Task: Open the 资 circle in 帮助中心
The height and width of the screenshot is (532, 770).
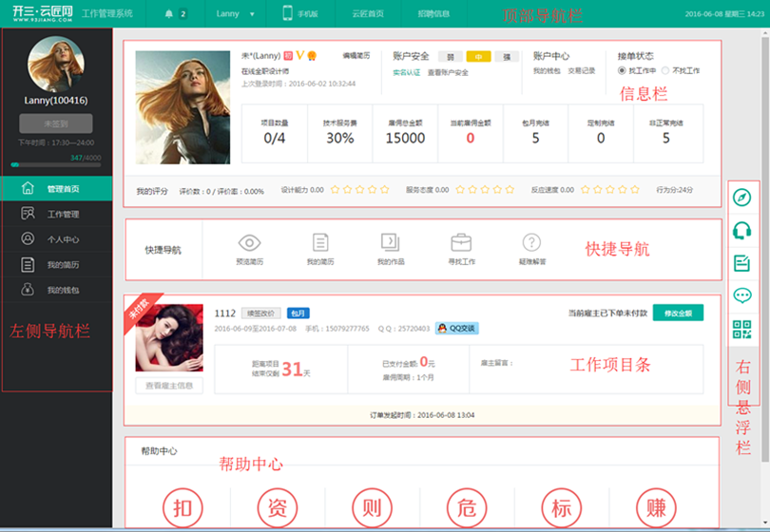Action: point(278,508)
